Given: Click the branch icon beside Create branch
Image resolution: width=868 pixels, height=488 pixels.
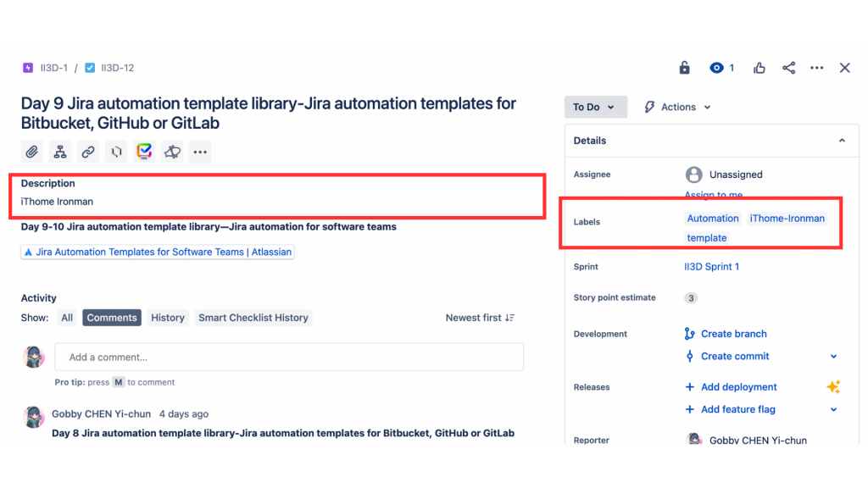Looking at the screenshot, I should (x=689, y=334).
